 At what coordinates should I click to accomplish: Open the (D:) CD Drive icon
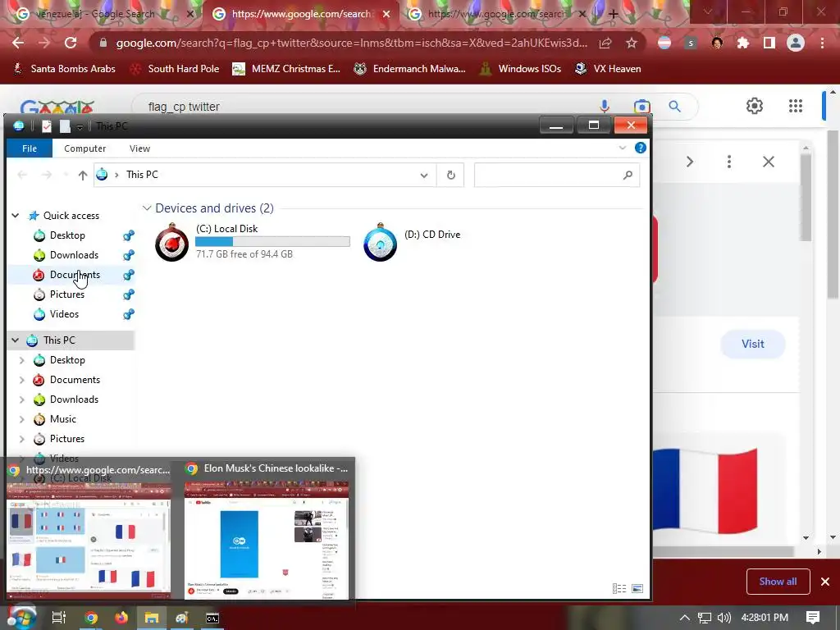[x=380, y=242]
